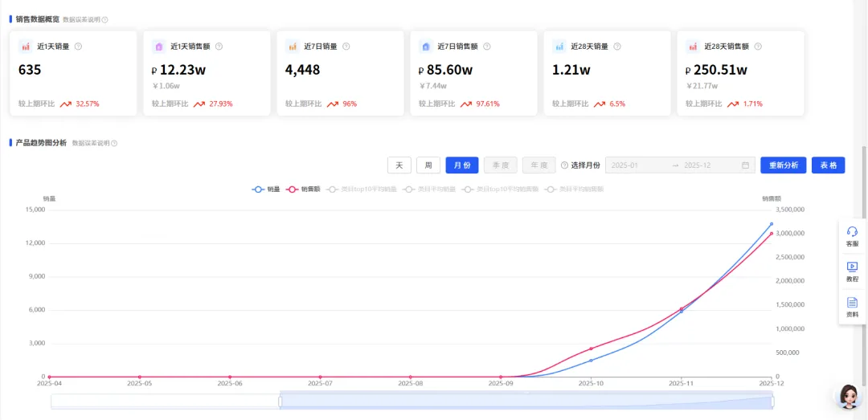Open help tooltip next to 近28天销售额
Image resolution: width=868 pixels, height=420 pixels.
click(758, 47)
